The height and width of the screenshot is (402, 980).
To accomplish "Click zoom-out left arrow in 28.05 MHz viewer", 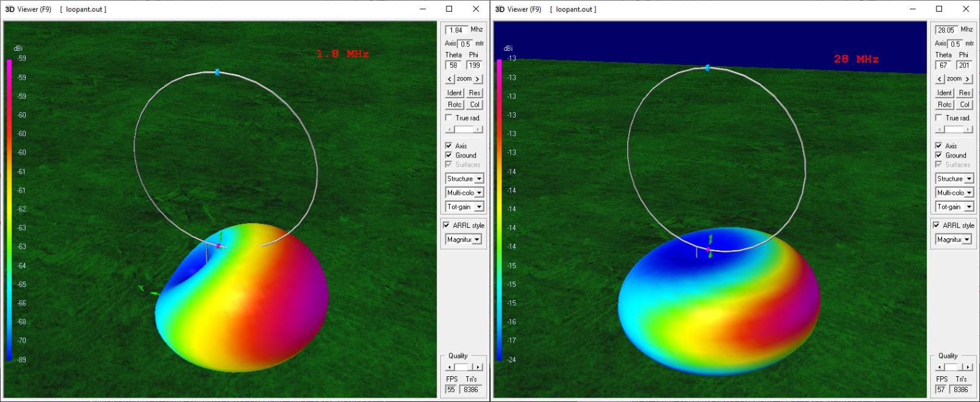I will [940, 79].
